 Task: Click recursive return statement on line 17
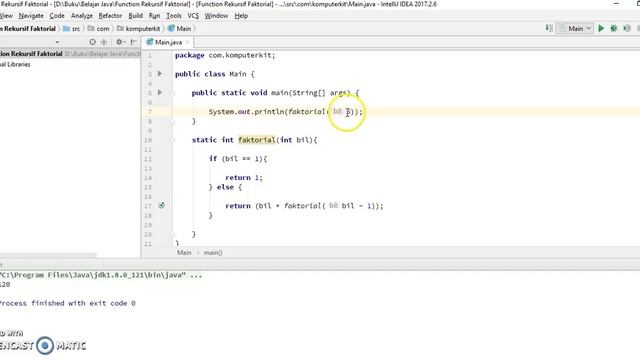[x=304, y=206]
